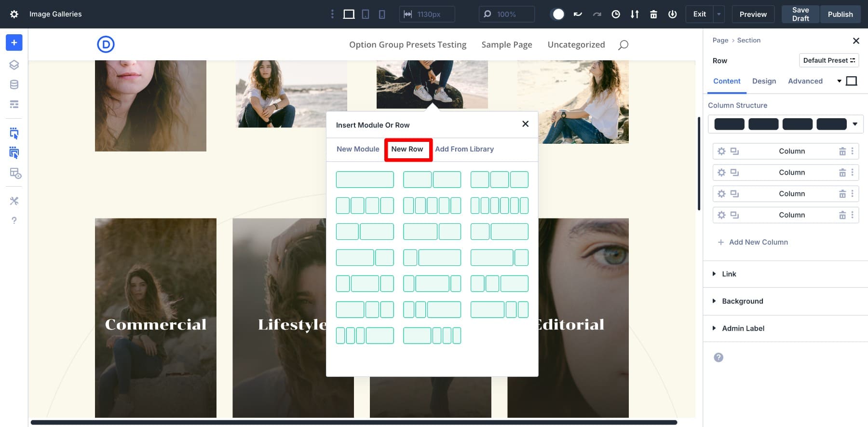
Task: Click the search magnifier in site navigation
Action: point(623,45)
